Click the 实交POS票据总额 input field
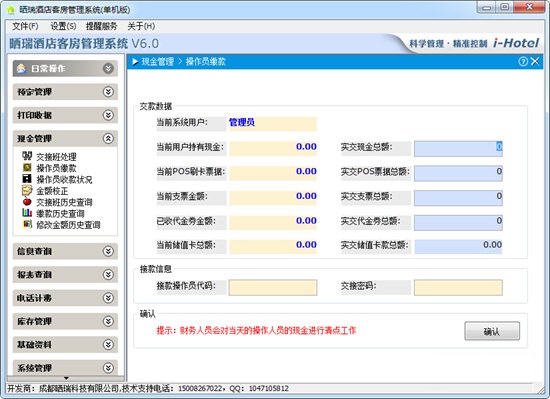 pos(458,173)
